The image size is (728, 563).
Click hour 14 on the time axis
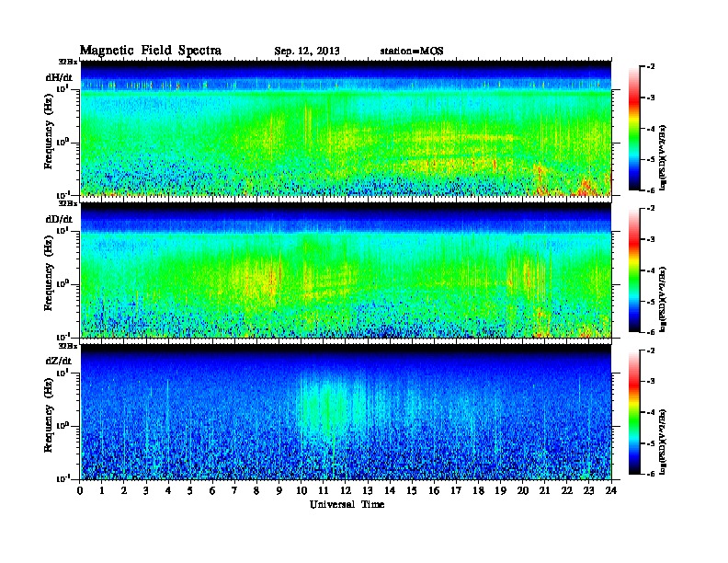pyautogui.click(x=390, y=490)
